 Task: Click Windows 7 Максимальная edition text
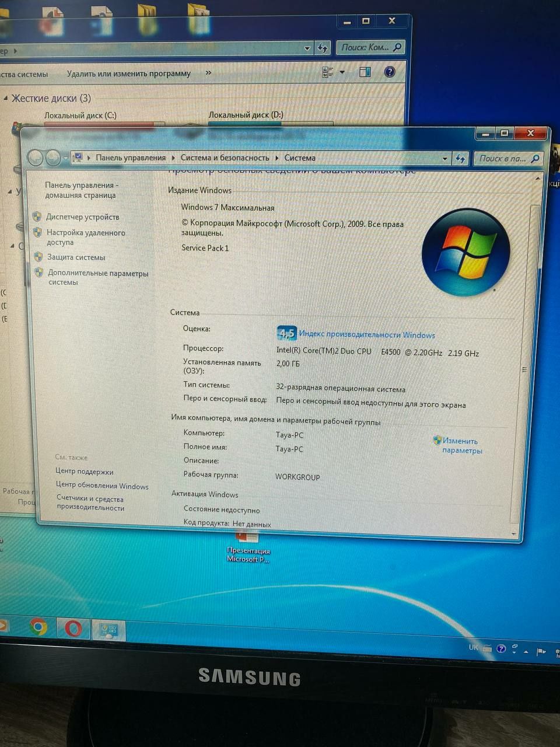(228, 207)
